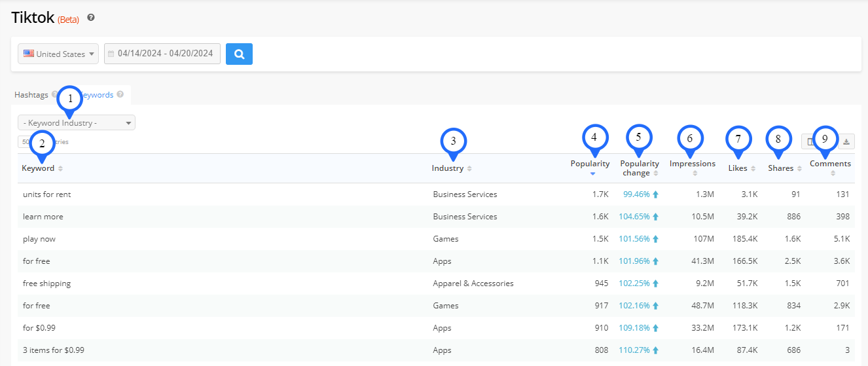868x366 pixels.
Task: Open the column visibility icon button
Action: tap(810, 141)
